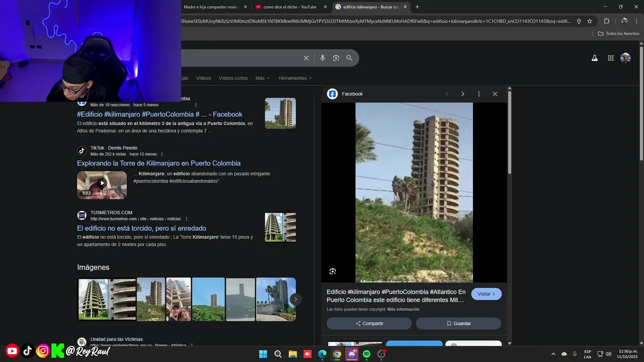Click the Google search text field
The height and width of the screenshot is (362, 644).
click(240, 58)
